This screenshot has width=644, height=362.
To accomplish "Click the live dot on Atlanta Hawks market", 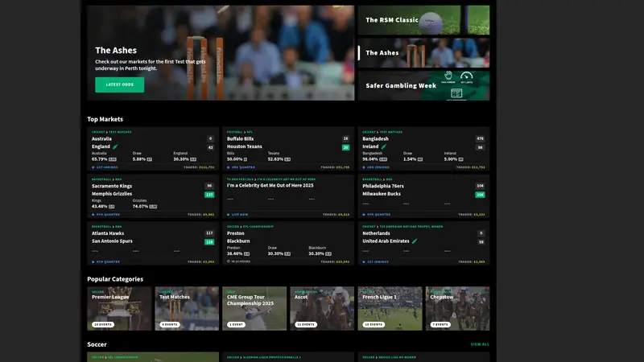I will click(x=93, y=261).
